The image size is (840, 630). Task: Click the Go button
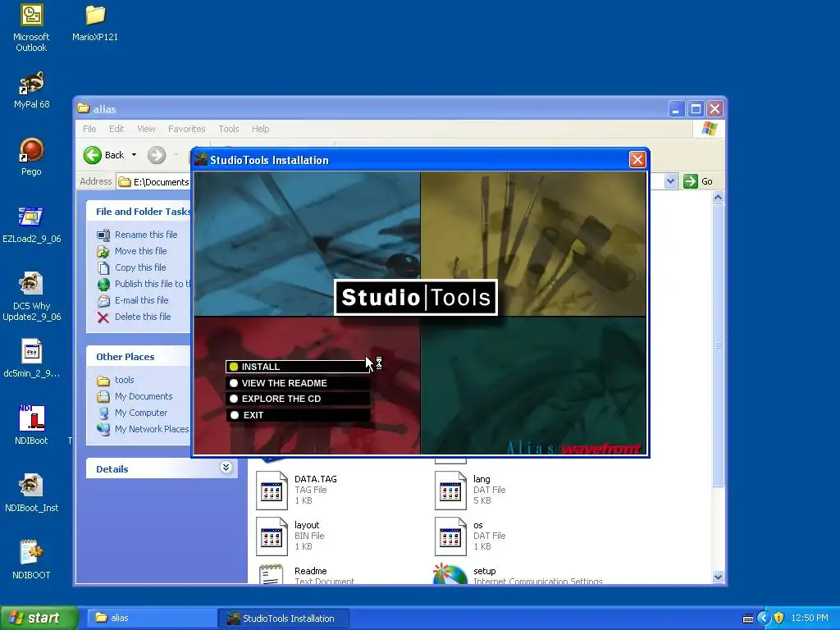pyautogui.click(x=698, y=181)
